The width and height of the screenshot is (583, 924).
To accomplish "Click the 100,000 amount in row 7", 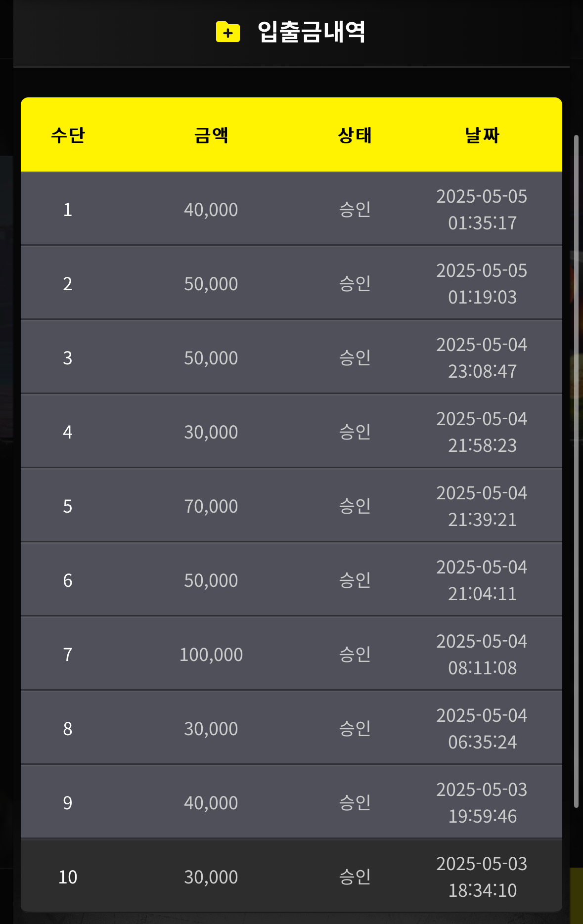I will click(x=211, y=655).
